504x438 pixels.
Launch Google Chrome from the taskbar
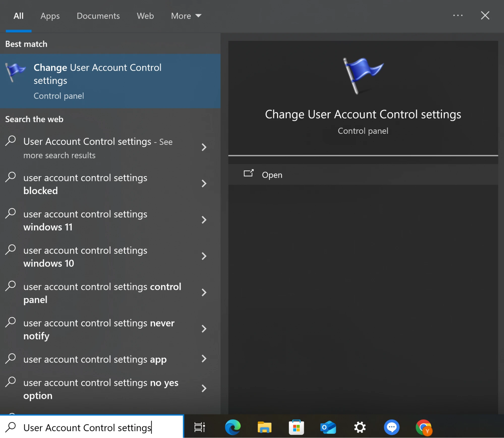click(424, 428)
